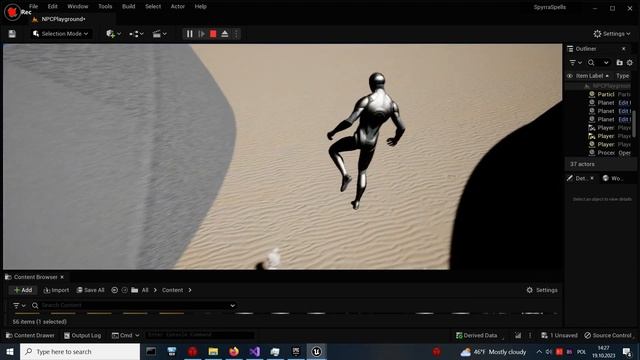
Task: Click the Content breadcrumb
Action: pyautogui.click(x=172, y=290)
